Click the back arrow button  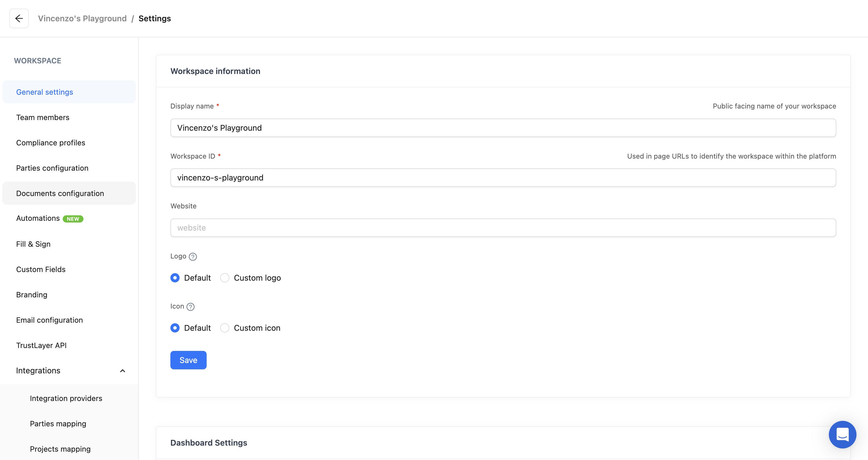[19, 18]
